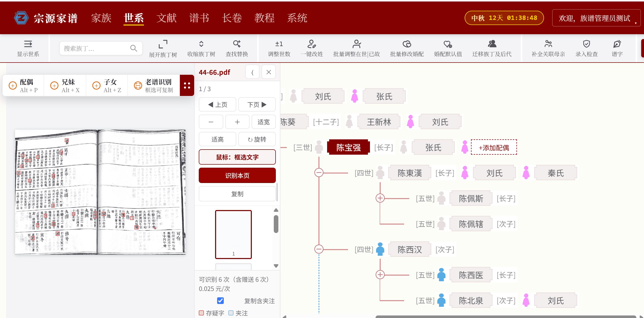The width and height of the screenshot is (644, 318).
Task: Expand the 陈西医 branch node
Action: (380, 275)
